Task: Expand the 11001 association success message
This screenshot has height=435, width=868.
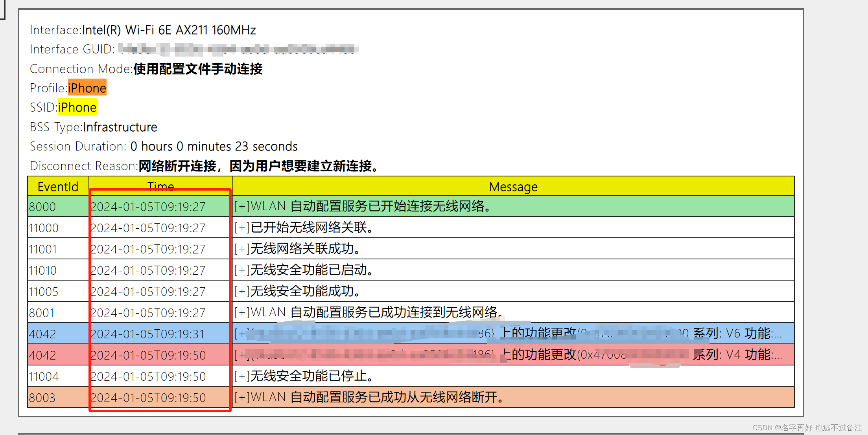Action: [242, 249]
